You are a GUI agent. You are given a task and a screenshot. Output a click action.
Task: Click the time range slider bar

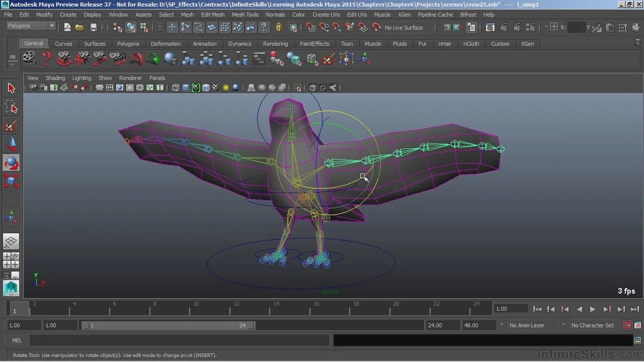168,325
